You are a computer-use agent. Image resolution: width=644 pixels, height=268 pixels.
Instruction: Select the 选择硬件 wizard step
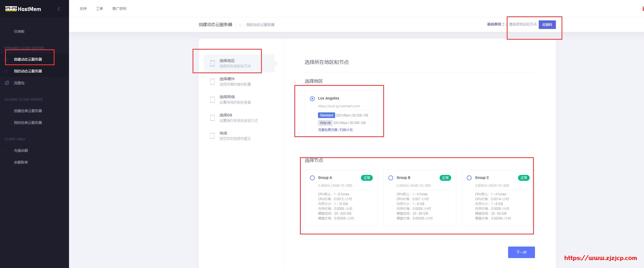[x=239, y=82]
